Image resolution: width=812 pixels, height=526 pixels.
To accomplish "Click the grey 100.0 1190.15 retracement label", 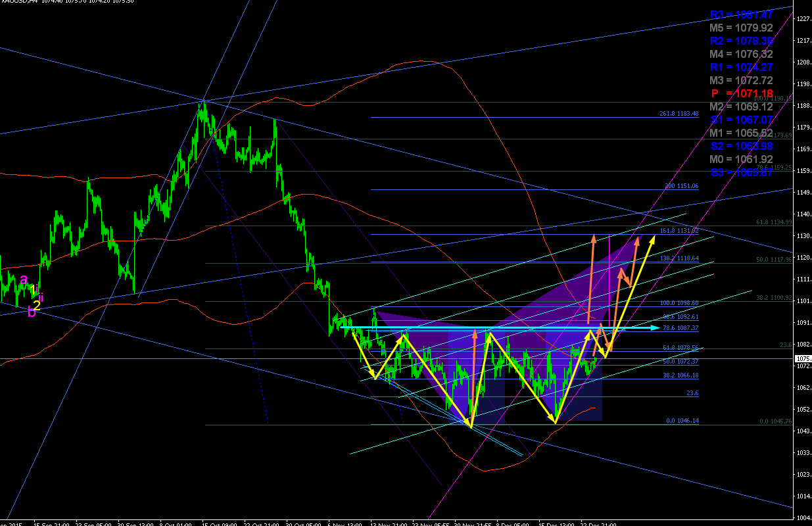I will pos(772,98).
